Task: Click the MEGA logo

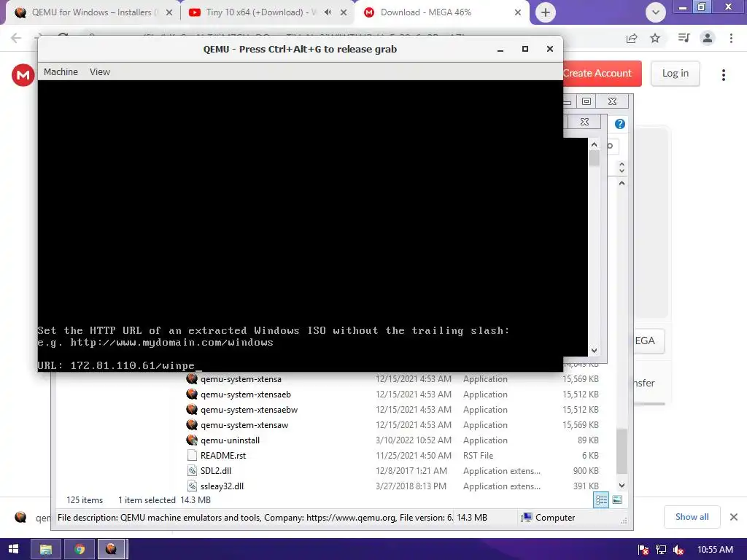Action: [23, 75]
